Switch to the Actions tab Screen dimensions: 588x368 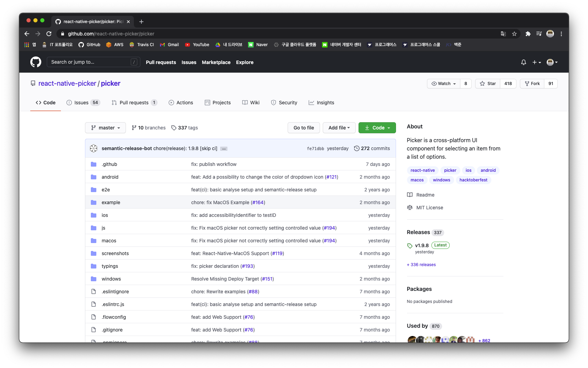(x=181, y=103)
